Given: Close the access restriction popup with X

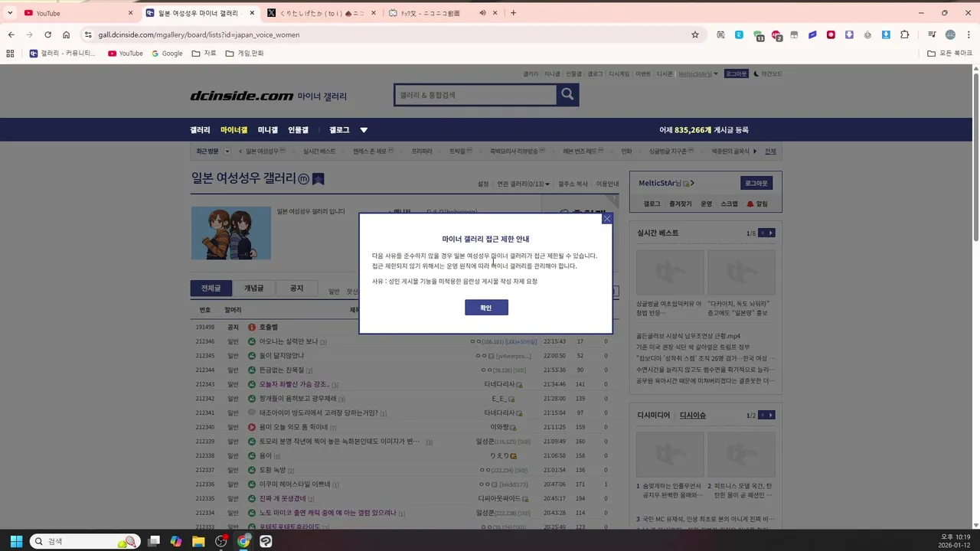Looking at the screenshot, I should point(607,219).
